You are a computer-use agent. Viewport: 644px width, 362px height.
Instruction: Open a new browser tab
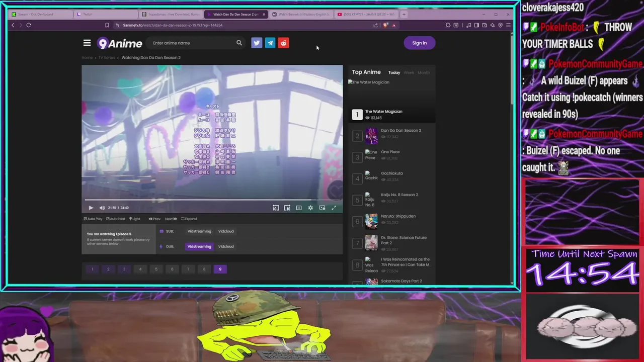click(404, 14)
